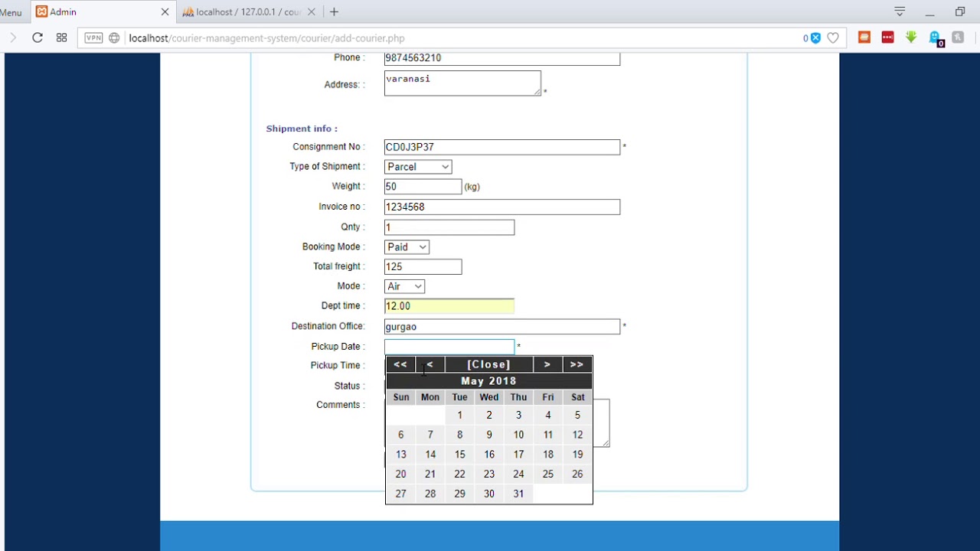Click the gray extension icon at toolbar end
Viewport: 980px width, 551px height.
(x=958, y=37)
